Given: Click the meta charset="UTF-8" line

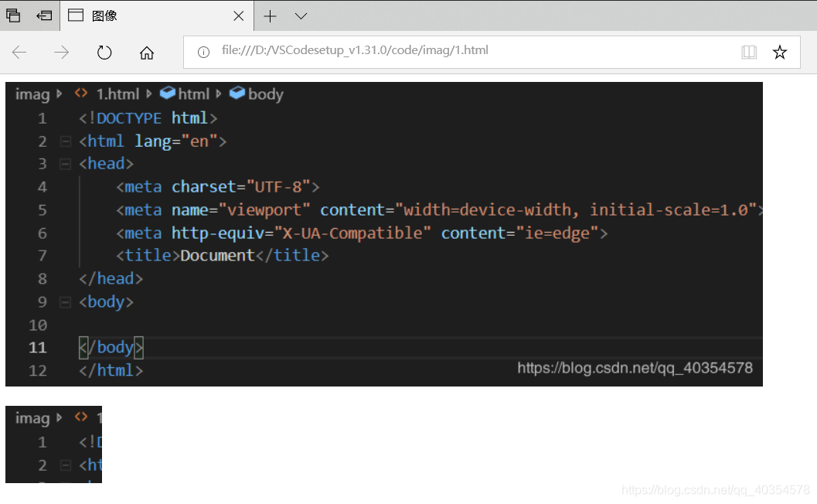Looking at the screenshot, I should pos(218,186).
